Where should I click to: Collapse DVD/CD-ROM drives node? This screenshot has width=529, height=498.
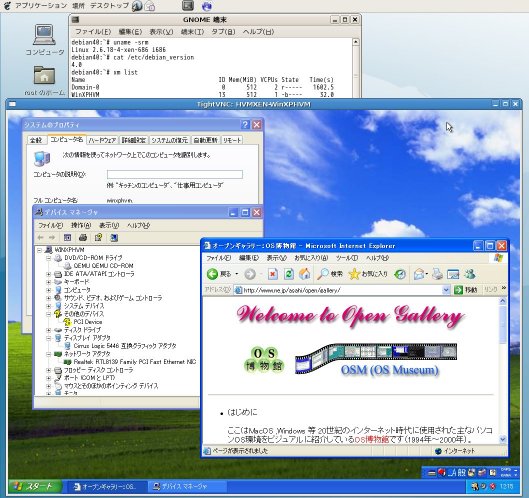pos(49,258)
